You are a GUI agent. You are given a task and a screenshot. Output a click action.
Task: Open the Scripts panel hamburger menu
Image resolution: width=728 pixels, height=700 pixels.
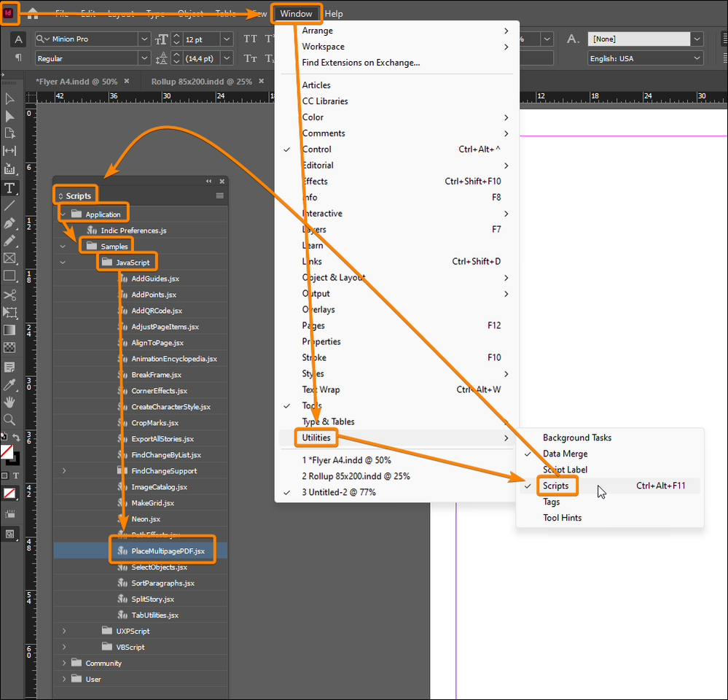[x=220, y=195]
